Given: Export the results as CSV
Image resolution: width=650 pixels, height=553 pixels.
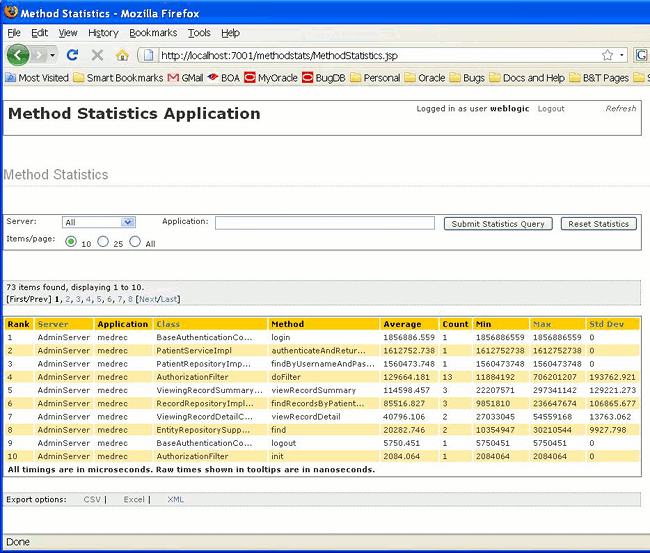Looking at the screenshot, I should pyautogui.click(x=92, y=499).
